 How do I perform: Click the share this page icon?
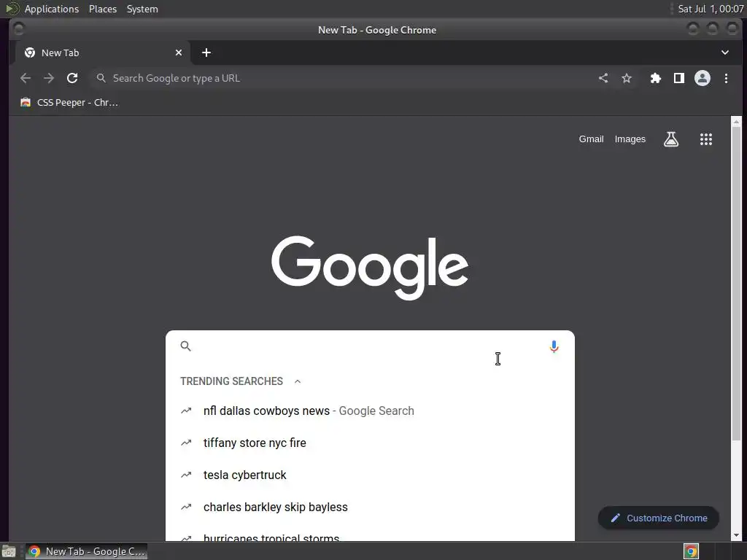(603, 78)
